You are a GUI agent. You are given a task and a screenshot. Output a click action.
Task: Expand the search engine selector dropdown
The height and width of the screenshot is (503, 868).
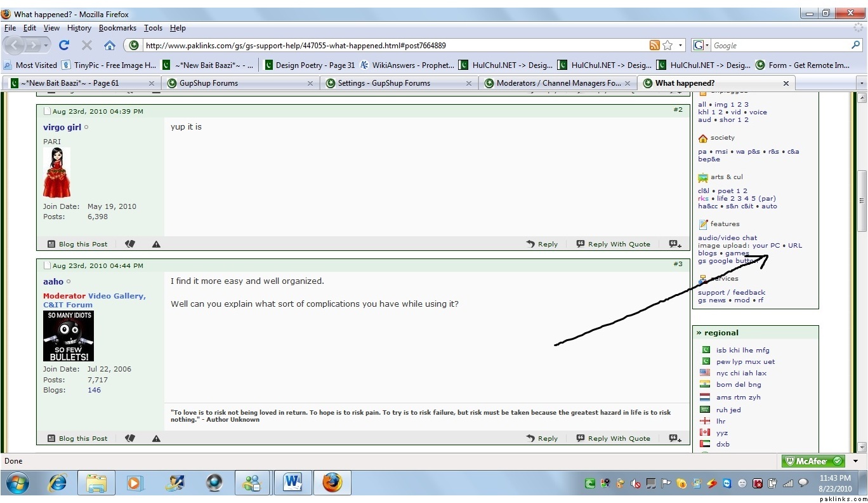[x=701, y=45]
